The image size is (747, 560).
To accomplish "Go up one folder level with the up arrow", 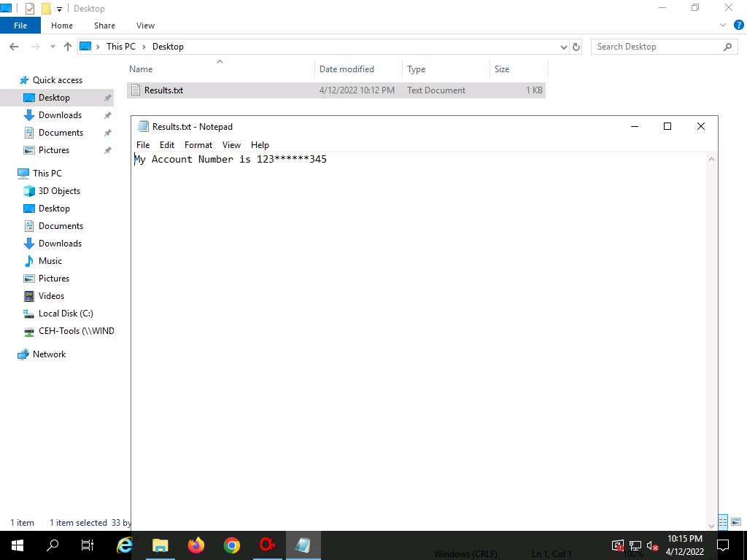I will 68,47.
